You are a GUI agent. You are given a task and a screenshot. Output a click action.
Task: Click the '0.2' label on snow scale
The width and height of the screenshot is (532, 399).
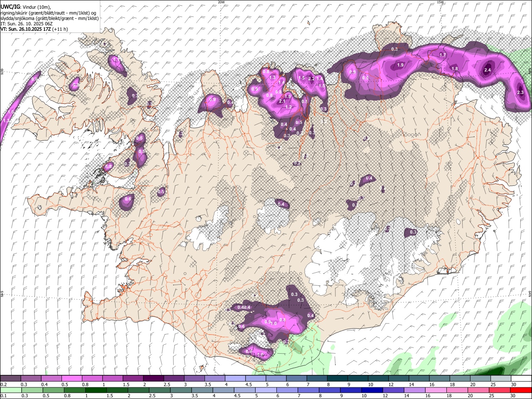point(3,384)
